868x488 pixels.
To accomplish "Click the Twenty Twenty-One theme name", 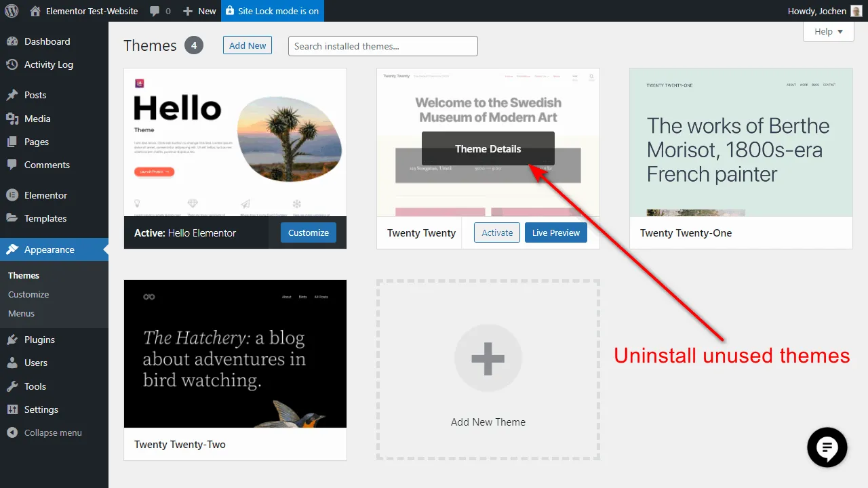I will click(x=686, y=232).
